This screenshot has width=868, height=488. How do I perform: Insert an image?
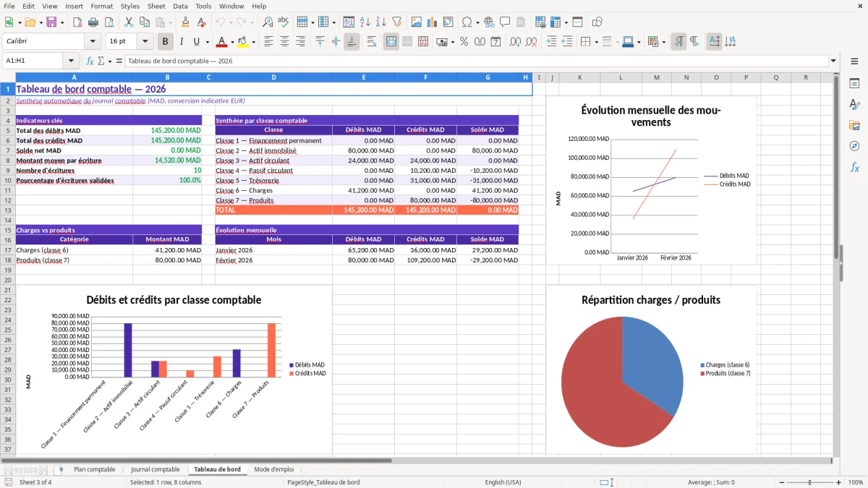pyautogui.click(x=417, y=22)
